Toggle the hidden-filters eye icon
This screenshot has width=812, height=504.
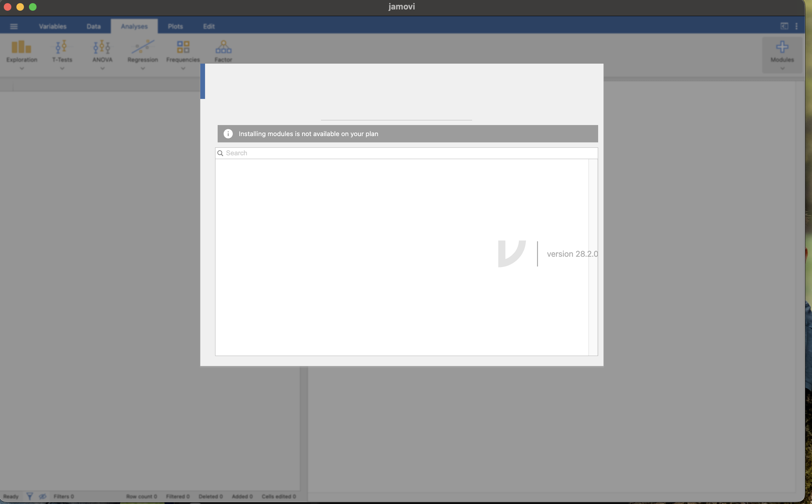43,496
